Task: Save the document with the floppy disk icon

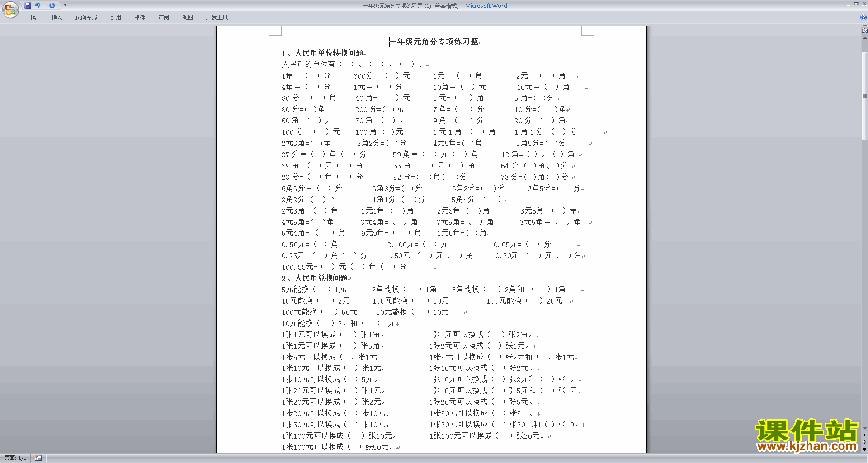Action: tap(28, 5)
